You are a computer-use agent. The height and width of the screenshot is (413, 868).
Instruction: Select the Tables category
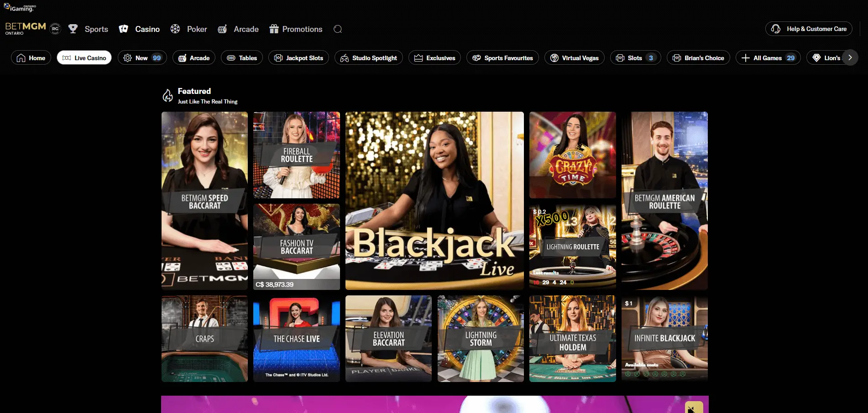coord(241,57)
